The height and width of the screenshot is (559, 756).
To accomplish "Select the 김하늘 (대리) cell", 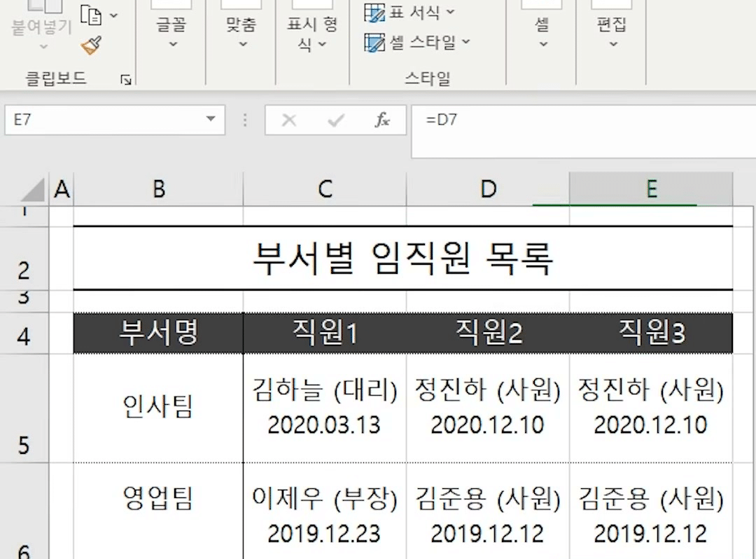I will [325, 408].
